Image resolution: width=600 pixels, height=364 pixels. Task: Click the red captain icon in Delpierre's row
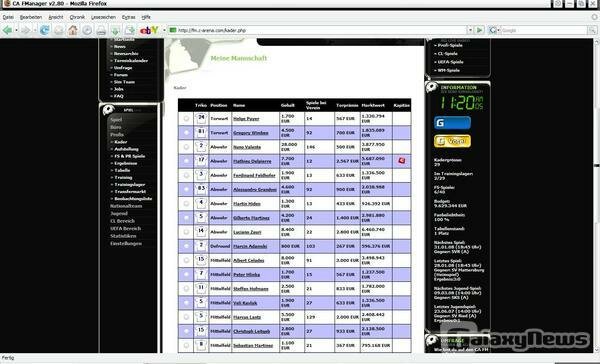click(x=401, y=161)
